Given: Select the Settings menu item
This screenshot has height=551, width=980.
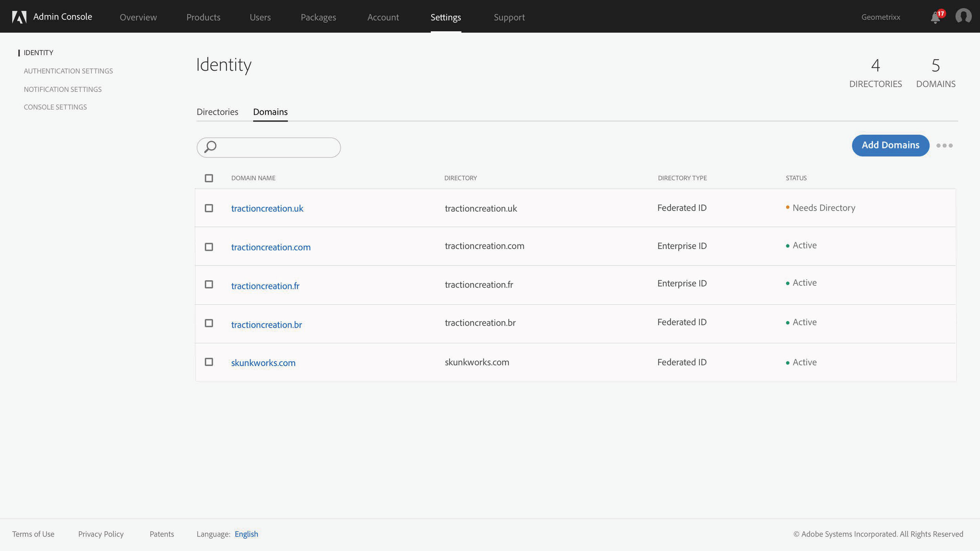Looking at the screenshot, I should tap(446, 17).
